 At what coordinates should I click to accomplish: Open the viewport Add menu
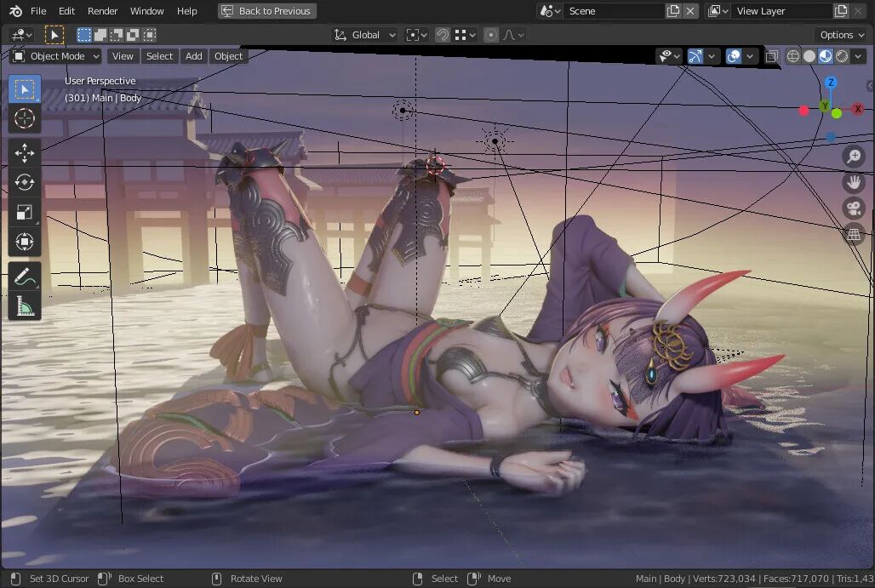(193, 56)
